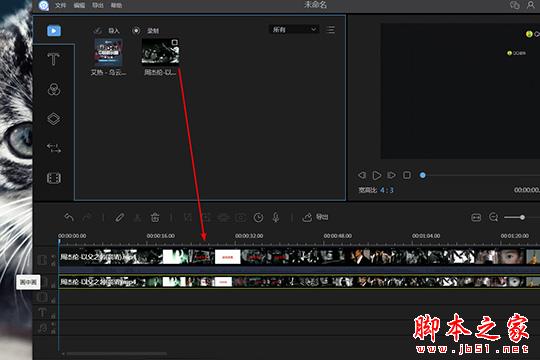Open the Overlays panel

tap(54, 119)
